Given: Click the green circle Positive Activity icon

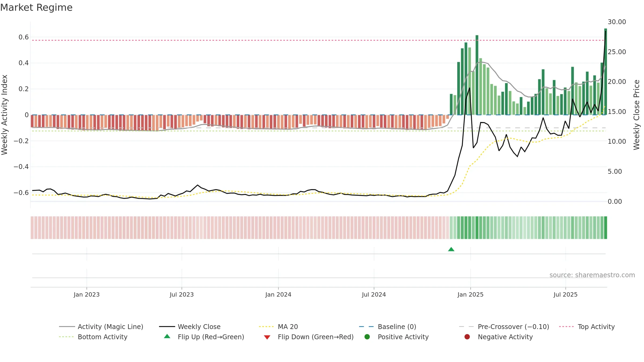Looking at the screenshot, I should [x=367, y=337].
